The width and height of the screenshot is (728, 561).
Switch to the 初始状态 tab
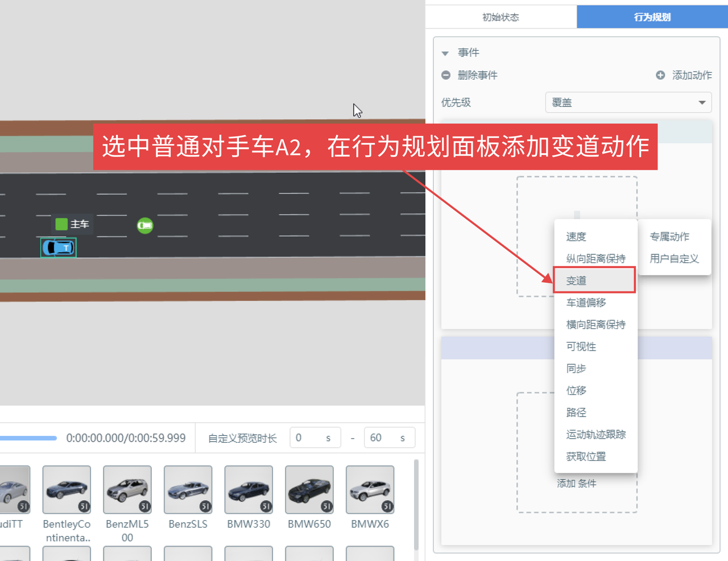coord(500,17)
